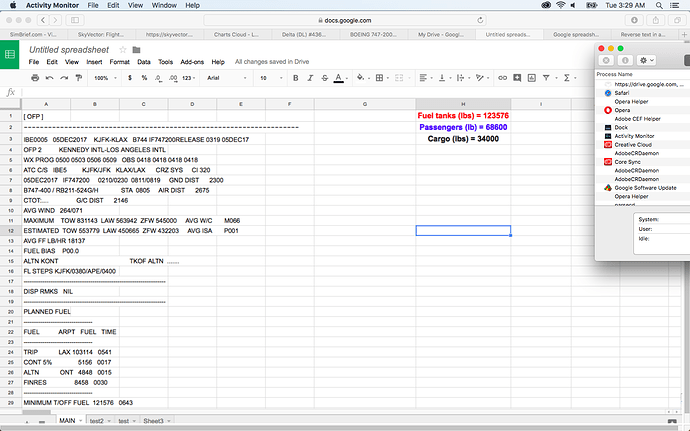Open the fill color bucket

360,77
